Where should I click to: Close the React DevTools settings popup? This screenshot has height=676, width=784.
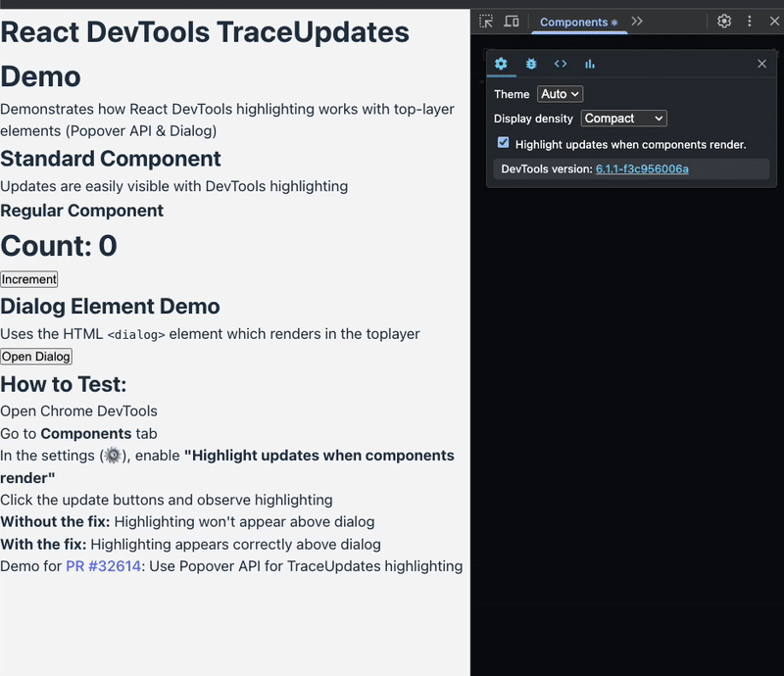(762, 64)
